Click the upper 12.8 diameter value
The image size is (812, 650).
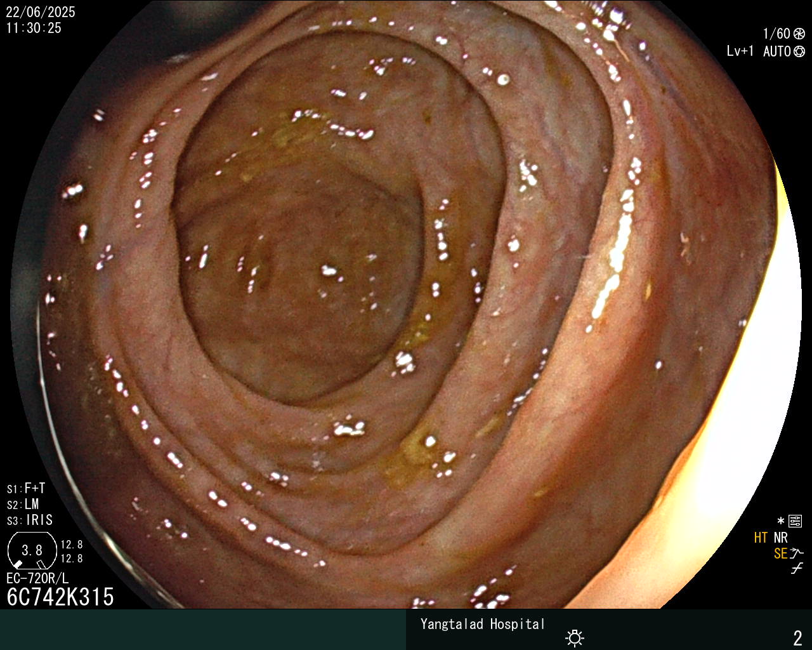click(x=72, y=545)
